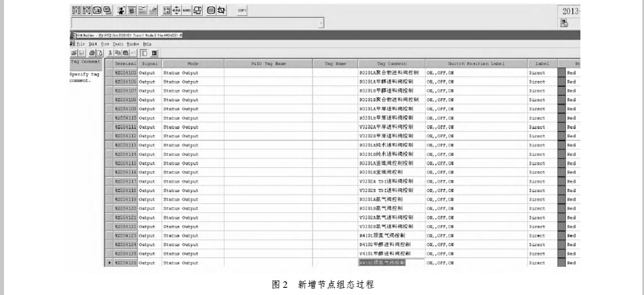The height and width of the screenshot is (295, 644).
Task: Click terminal cell %Z054111
Action: click(x=126, y=127)
